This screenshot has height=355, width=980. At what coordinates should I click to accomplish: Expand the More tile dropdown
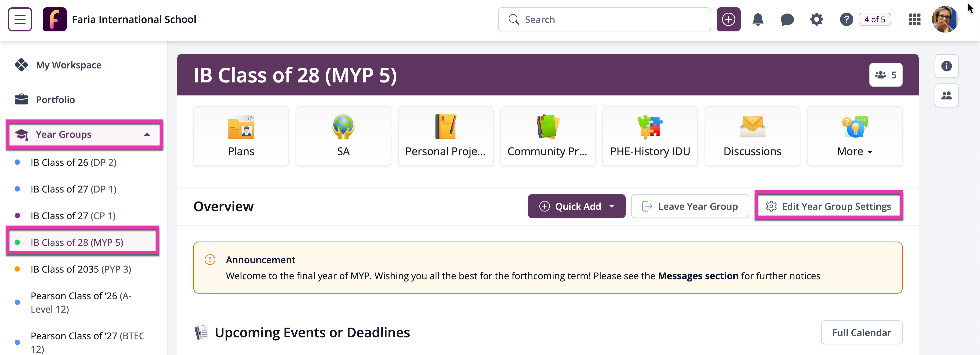point(854,136)
